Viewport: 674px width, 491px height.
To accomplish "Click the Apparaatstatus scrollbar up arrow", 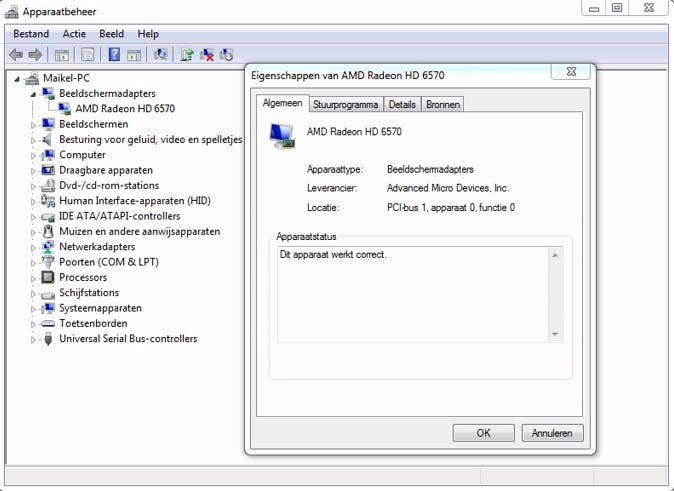I will pos(555,255).
